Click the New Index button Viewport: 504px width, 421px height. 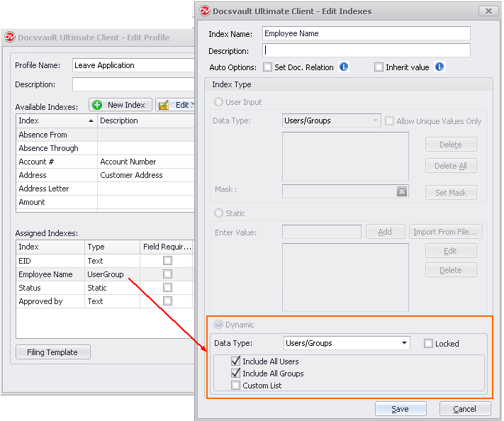[x=121, y=105]
